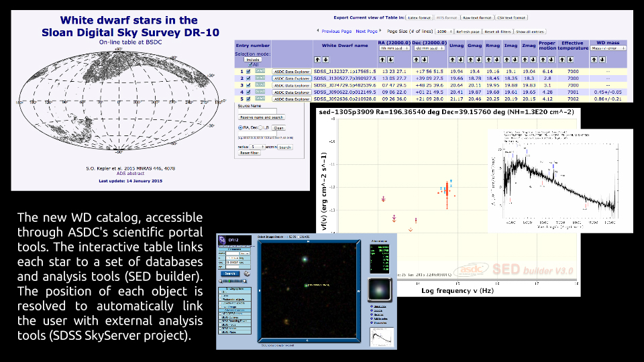Click Reset all filters button

(x=497, y=32)
